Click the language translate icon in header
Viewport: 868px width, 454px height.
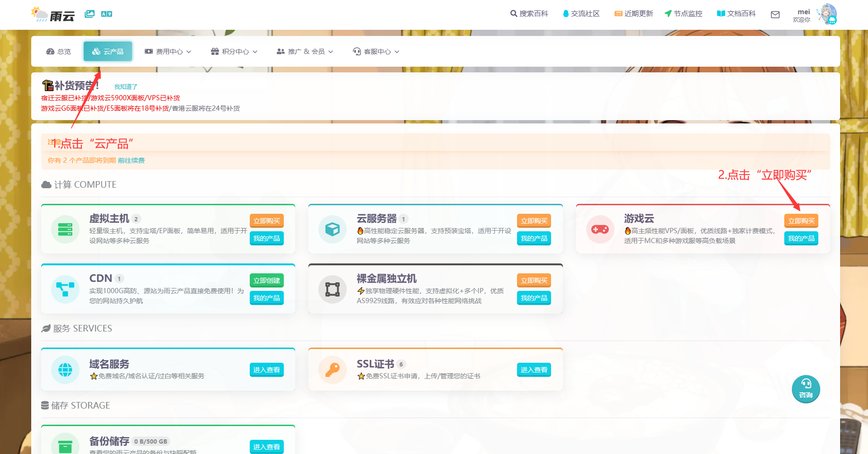coord(106,14)
